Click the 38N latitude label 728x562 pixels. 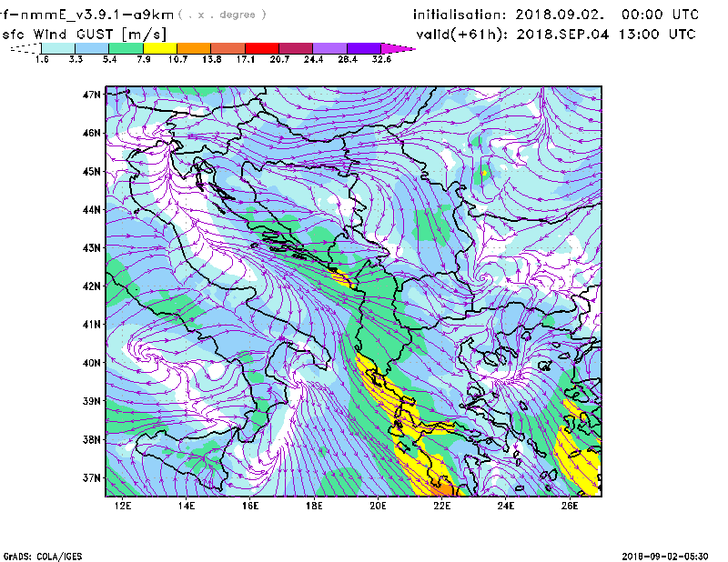pyautogui.click(x=92, y=439)
